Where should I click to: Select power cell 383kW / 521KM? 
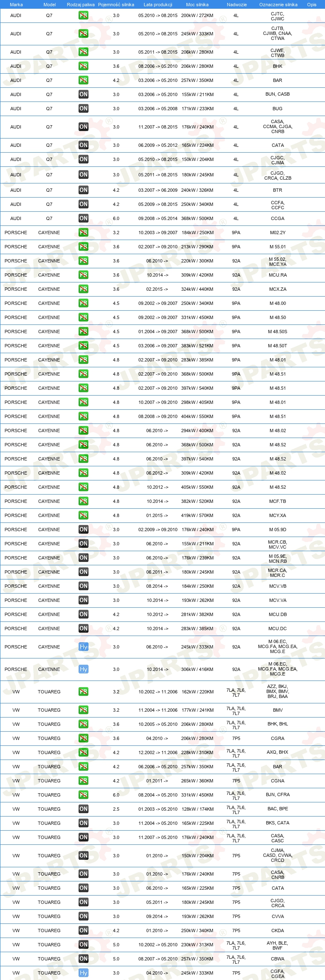point(197,346)
